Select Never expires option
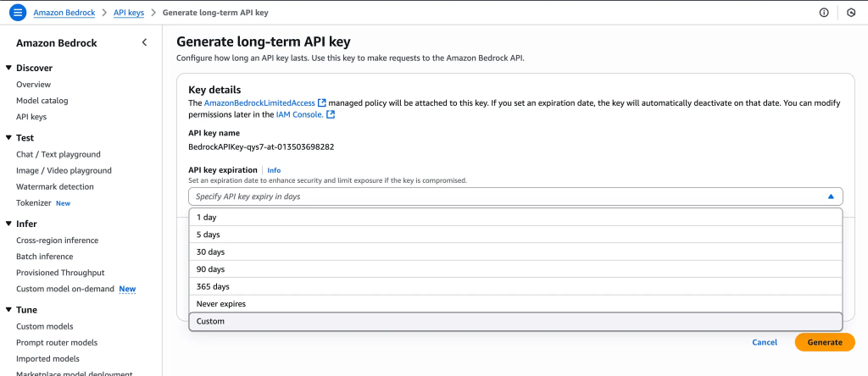Viewport: 868px width, 376px height. pyautogui.click(x=220, y=304)
